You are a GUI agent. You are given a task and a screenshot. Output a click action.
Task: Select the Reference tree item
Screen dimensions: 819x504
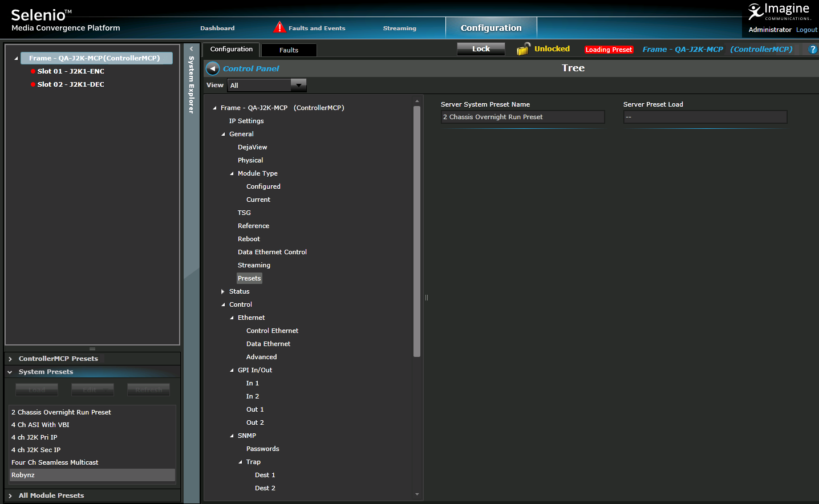(x=253, y=226)
